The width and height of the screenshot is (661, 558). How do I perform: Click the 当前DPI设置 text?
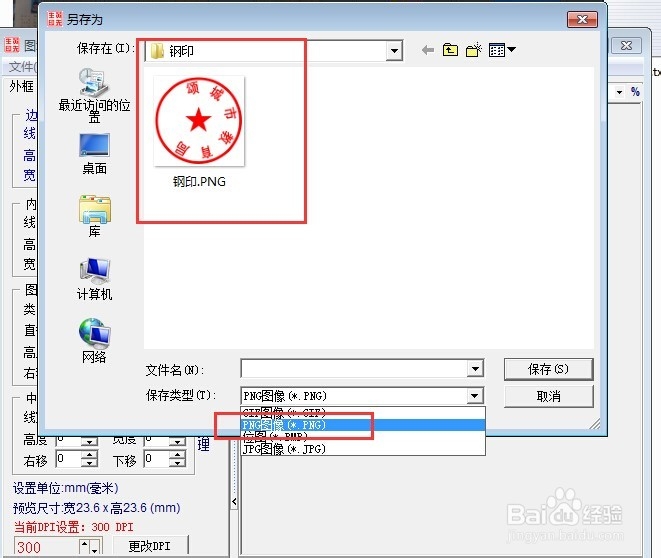point(73,527)
